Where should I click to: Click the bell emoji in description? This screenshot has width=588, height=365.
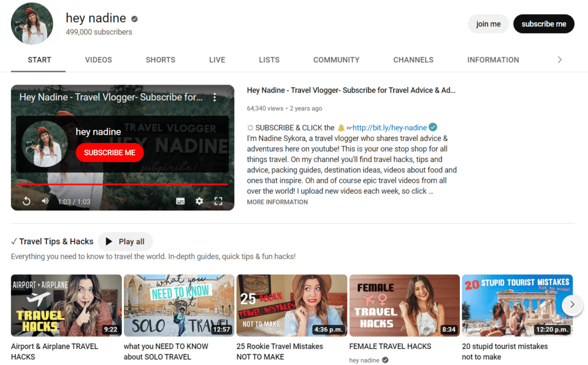(341, 128)
